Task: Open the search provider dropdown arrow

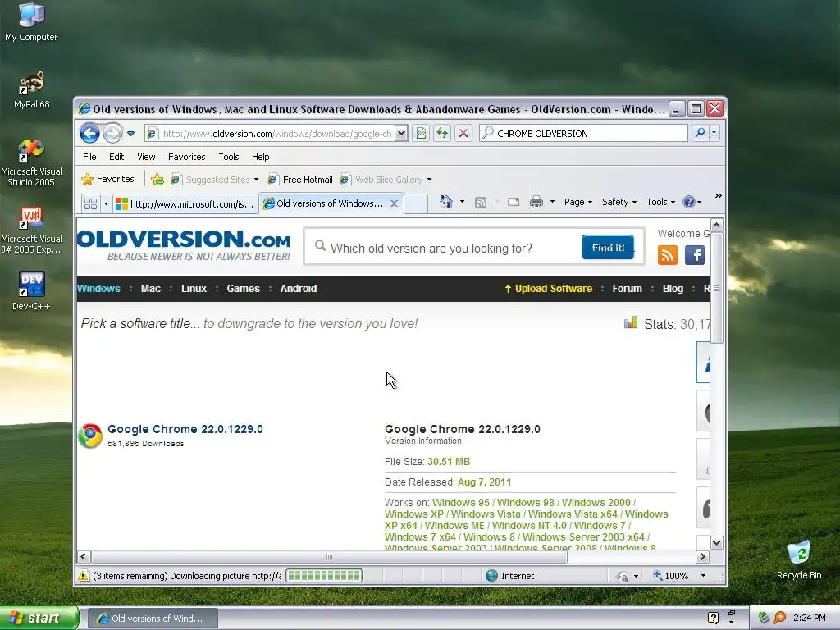Action: coord(714,133)
